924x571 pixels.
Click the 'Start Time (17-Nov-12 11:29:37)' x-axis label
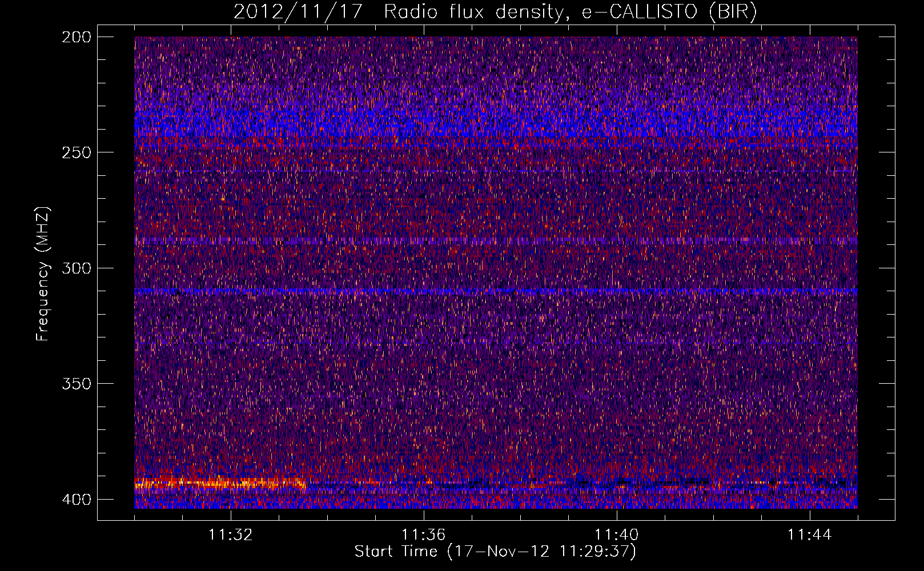[495, 552]
